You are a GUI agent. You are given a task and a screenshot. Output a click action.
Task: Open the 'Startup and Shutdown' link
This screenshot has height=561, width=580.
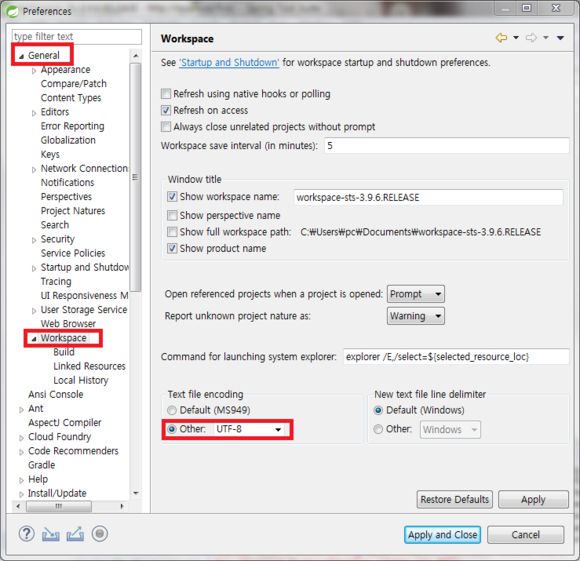pos(229,62)
